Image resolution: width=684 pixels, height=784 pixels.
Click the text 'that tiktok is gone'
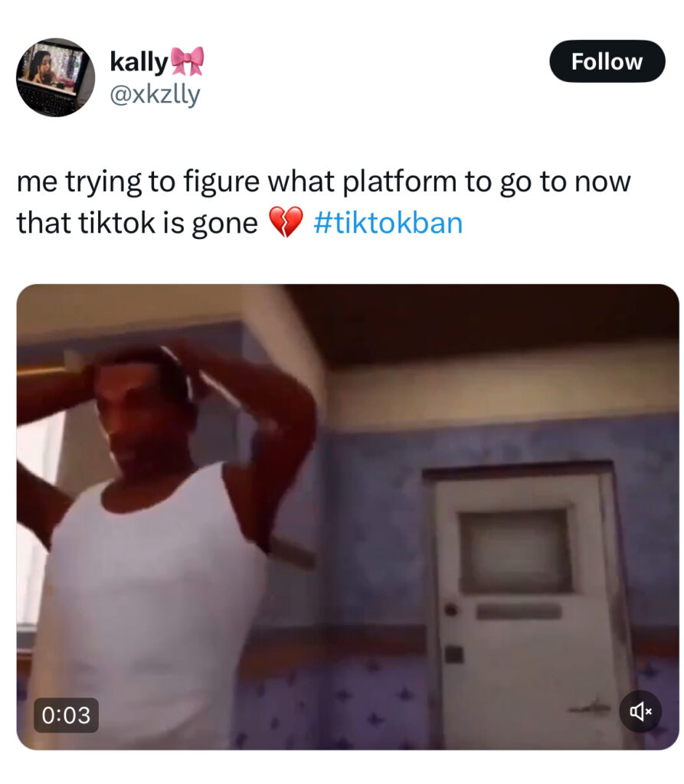point(137,223)
